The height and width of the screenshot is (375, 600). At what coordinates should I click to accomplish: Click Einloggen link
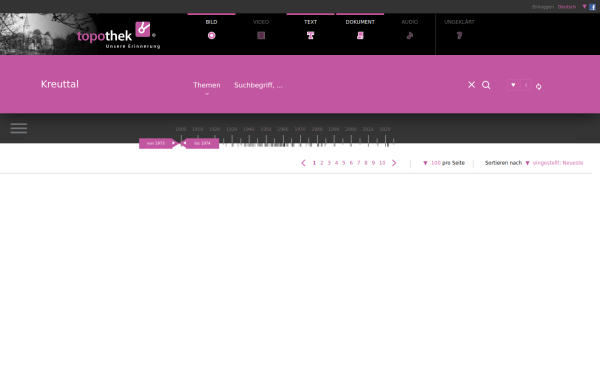(543, 7)
